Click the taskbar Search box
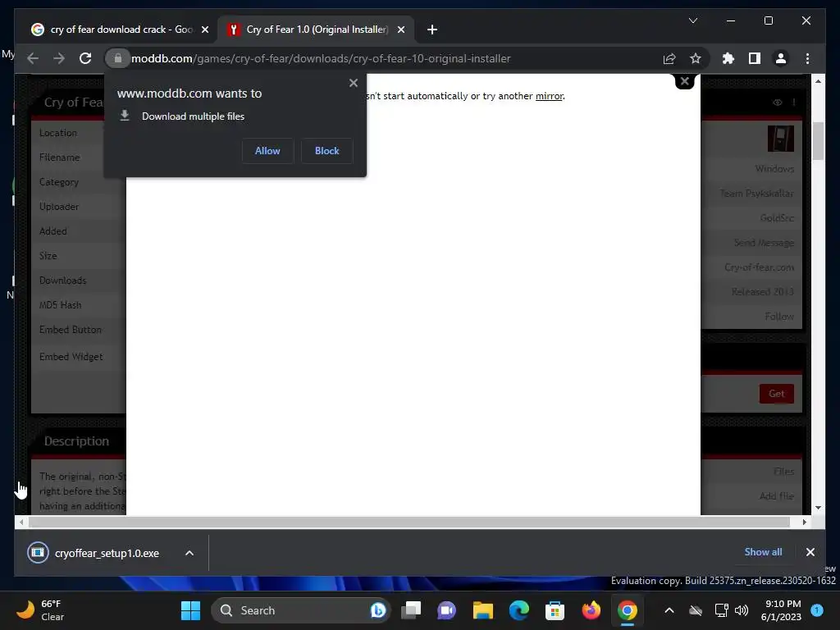The image size is (840, 630). (x=300, y=610)
